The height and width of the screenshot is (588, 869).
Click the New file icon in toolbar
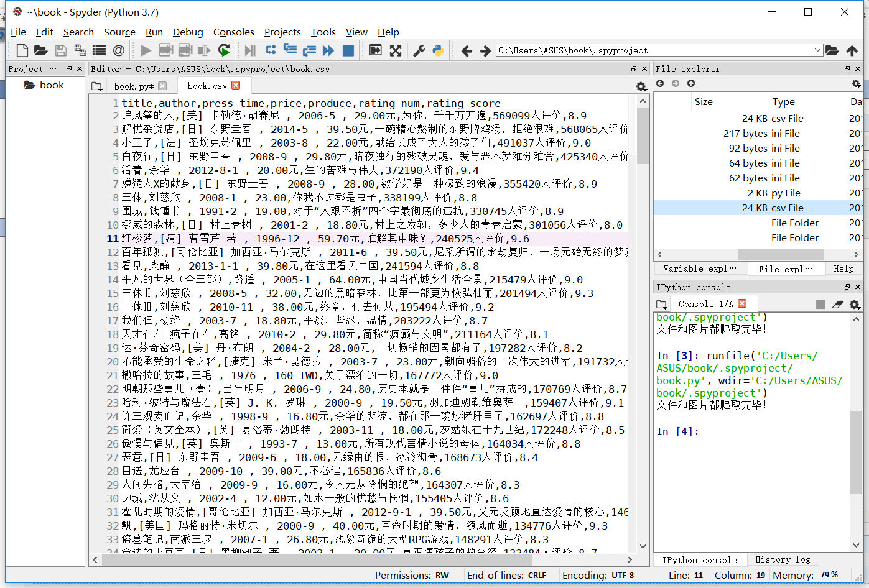pyautogui.click(x=22, y=50)
